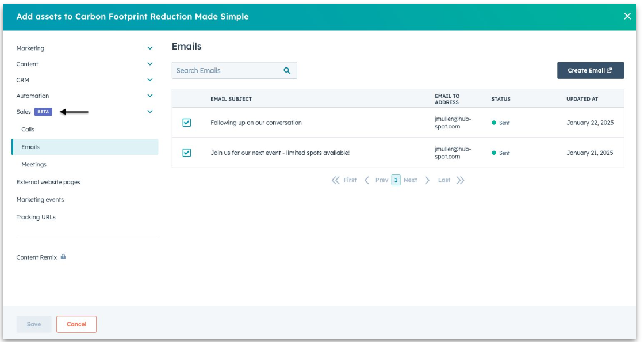This screenshot has height=342, width=644.
Task: Expand the Automation category chevron
Action: point(150,96)
